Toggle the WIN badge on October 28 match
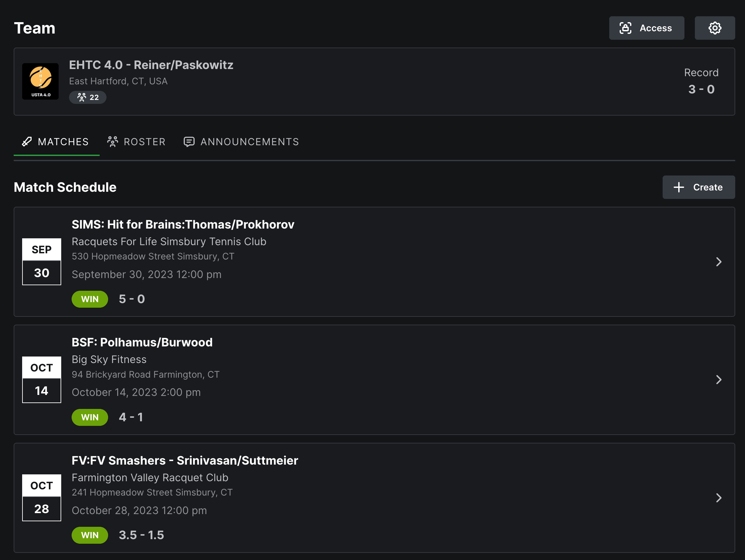Image resolution: width=745 pixels, height=560 pixels. 90,535
